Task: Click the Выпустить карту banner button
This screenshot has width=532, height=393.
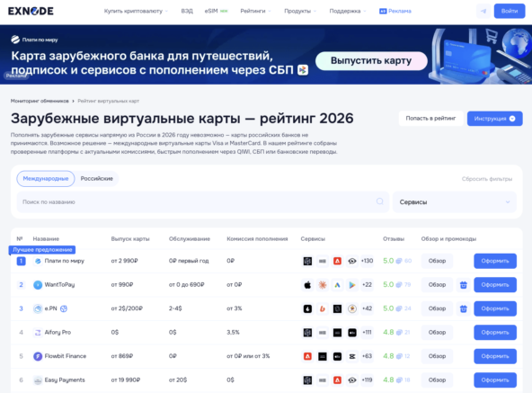Action: point(371,61)
